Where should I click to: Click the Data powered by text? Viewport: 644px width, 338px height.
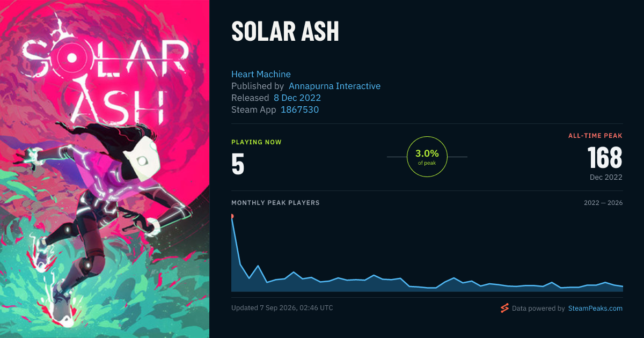tap(538, 308)
